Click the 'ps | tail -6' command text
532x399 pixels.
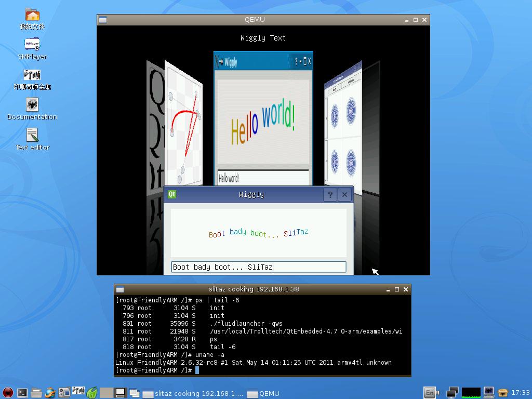tap(217, 300)
